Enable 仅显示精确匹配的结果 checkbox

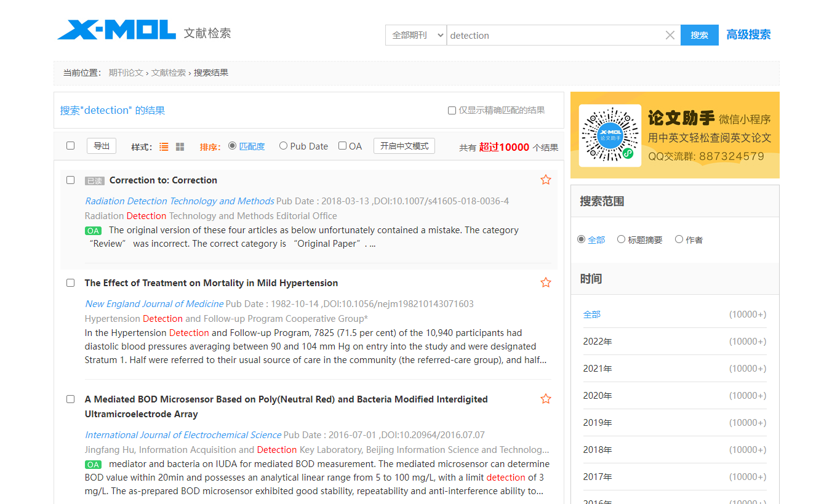pos(452,111)
